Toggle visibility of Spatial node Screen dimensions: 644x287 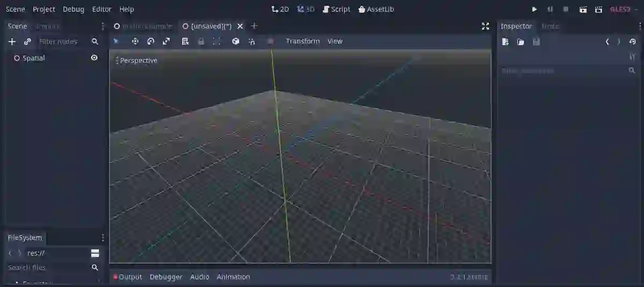[94, 58]
